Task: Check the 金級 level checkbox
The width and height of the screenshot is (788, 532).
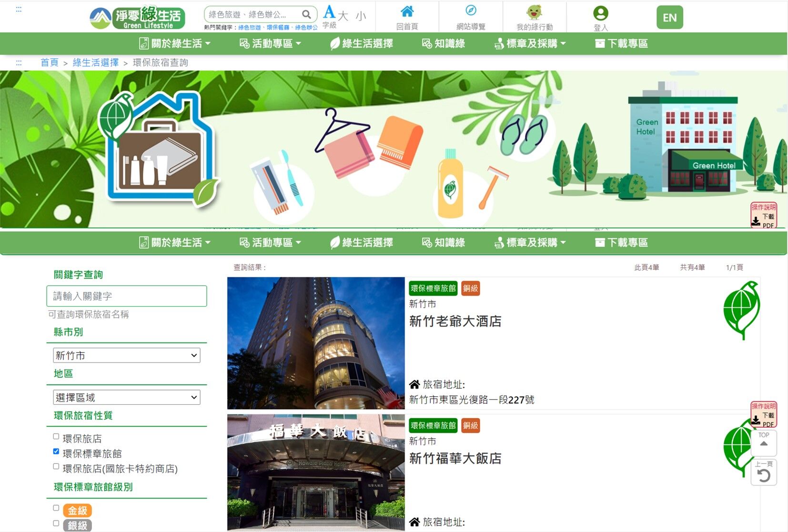Action: 56,508
